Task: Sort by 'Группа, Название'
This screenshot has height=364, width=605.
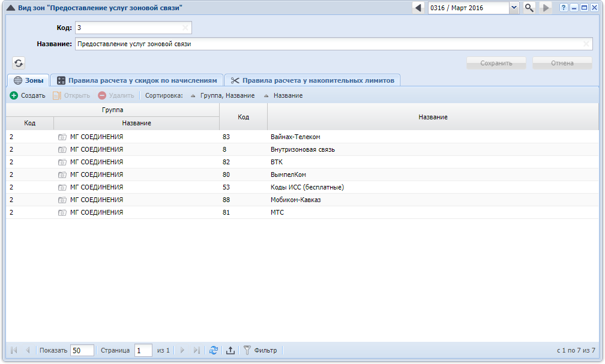Action: 223,95
